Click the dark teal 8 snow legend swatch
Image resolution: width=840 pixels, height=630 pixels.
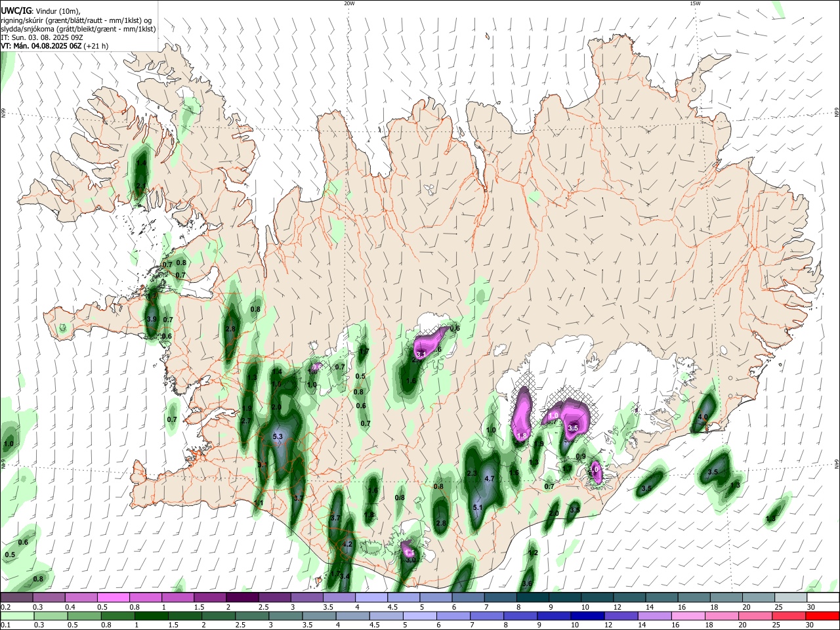tap(532, 598)
